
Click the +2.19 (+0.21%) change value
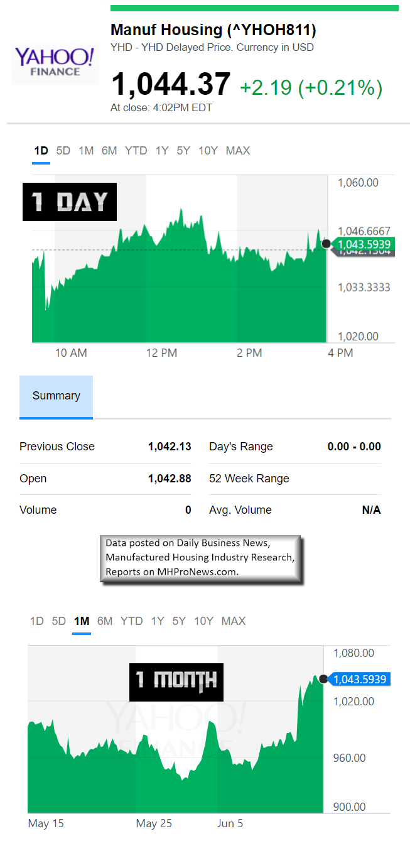(x=311, y=88)
